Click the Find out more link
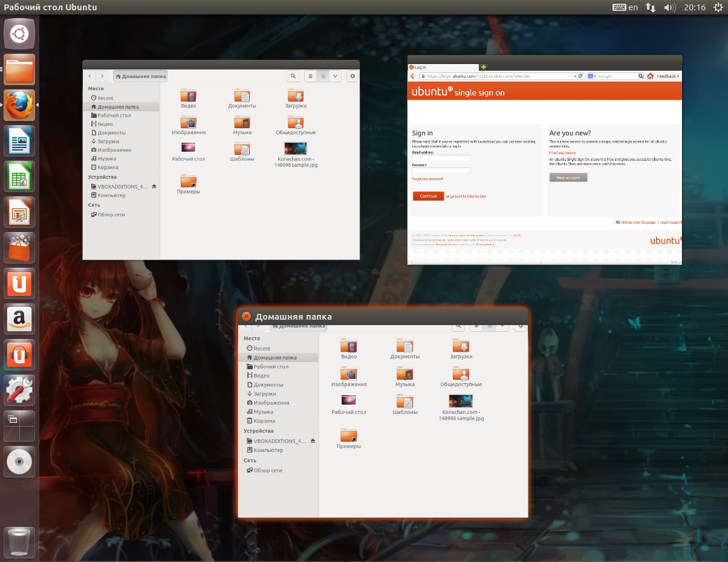Screen dimensions: 728x562 tap(562, 153)
